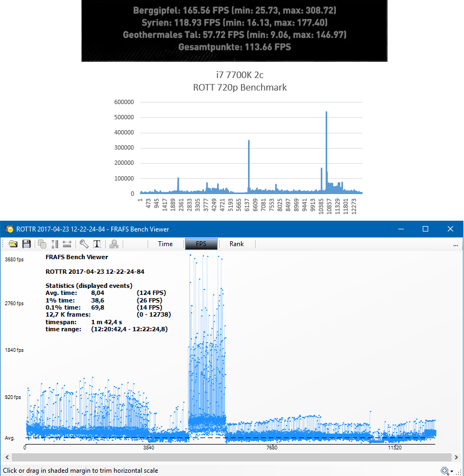
Task: Click the '0.1% time:' statistics label
Action: pos(63,307)
